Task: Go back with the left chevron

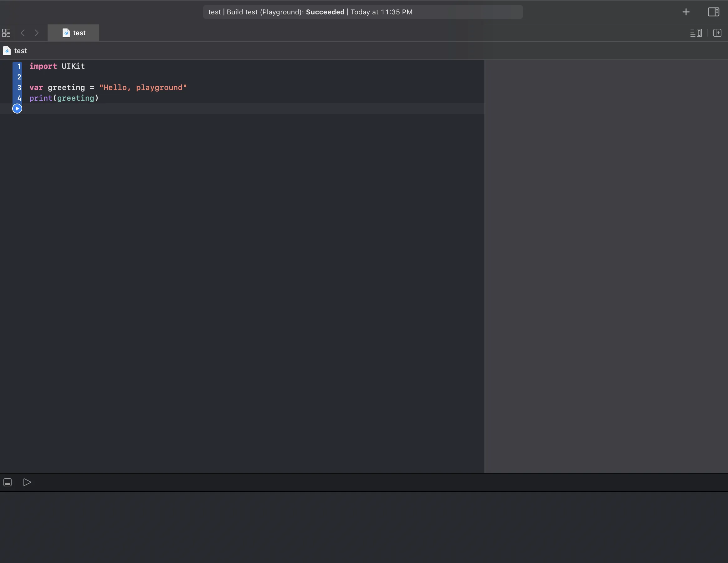Action: point(23,33)
